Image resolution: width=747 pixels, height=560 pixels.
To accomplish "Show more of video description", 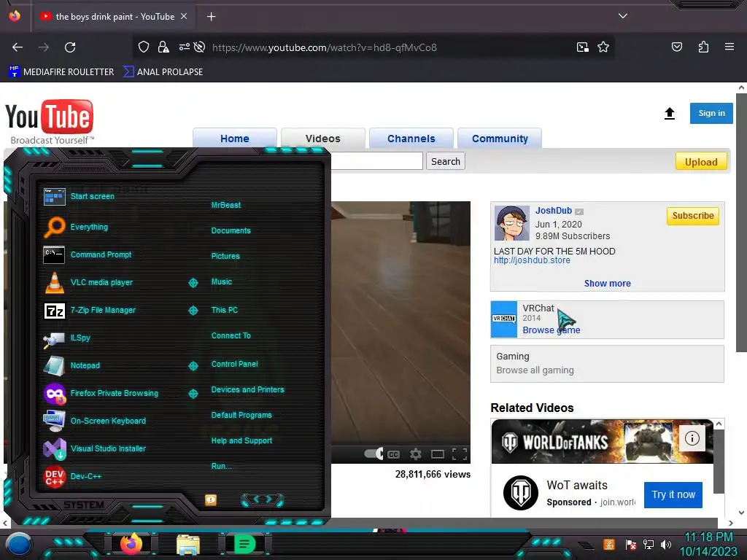I will coord(608,284).
